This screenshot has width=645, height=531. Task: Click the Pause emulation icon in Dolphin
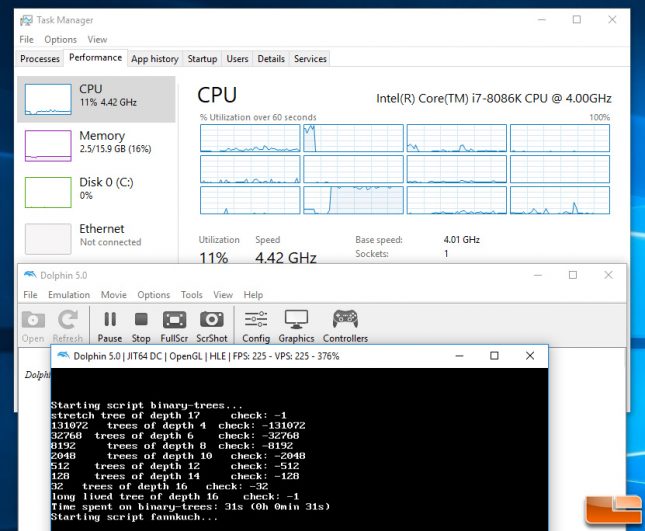[110, 319]
